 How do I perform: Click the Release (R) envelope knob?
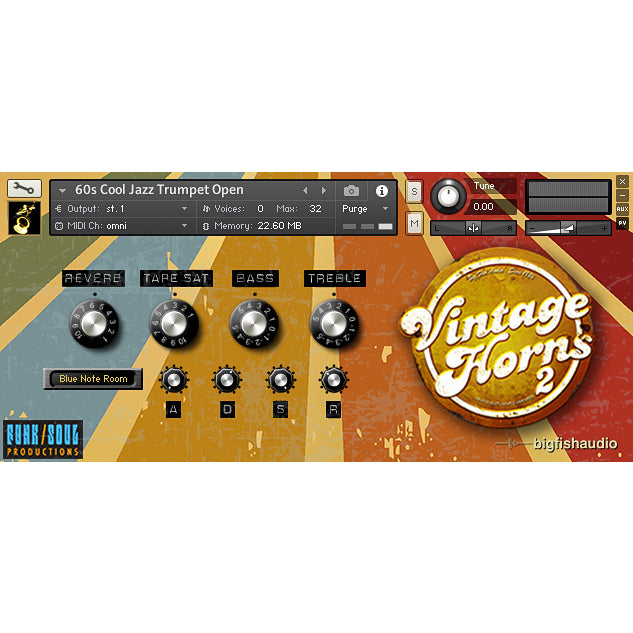point(333,380)
